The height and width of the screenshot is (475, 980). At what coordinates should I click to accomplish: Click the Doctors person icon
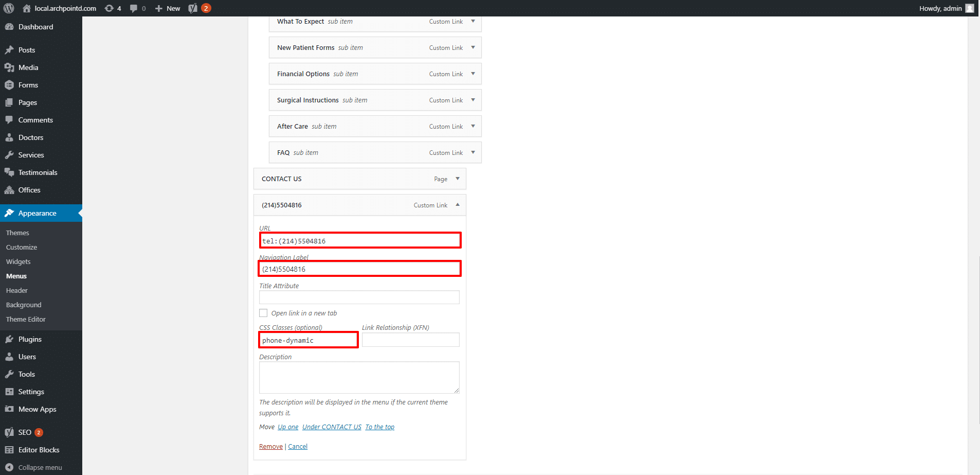[9, 137]
